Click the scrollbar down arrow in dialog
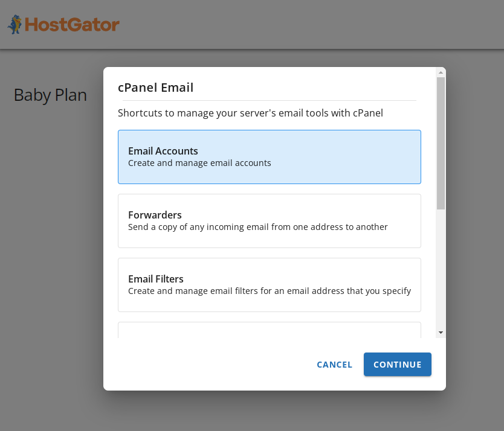Screen dimensions: 504x431 point(441,333)
